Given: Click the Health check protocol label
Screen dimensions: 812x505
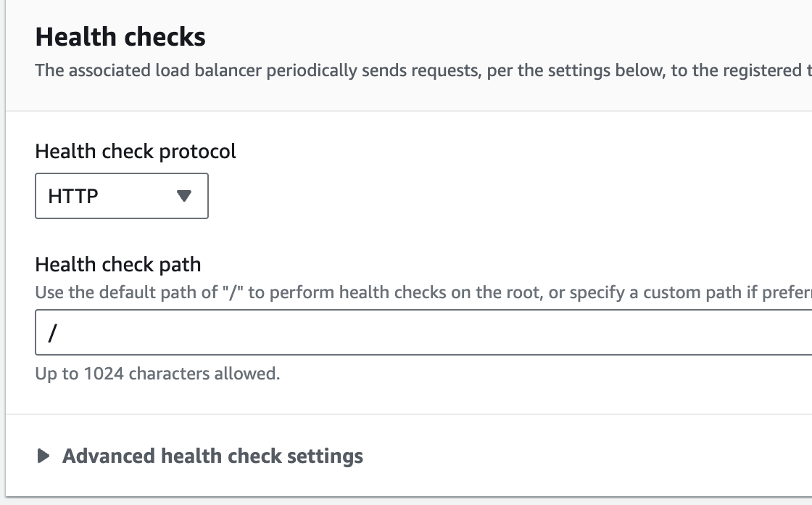Looking at the screenshot, I should 136,151.
